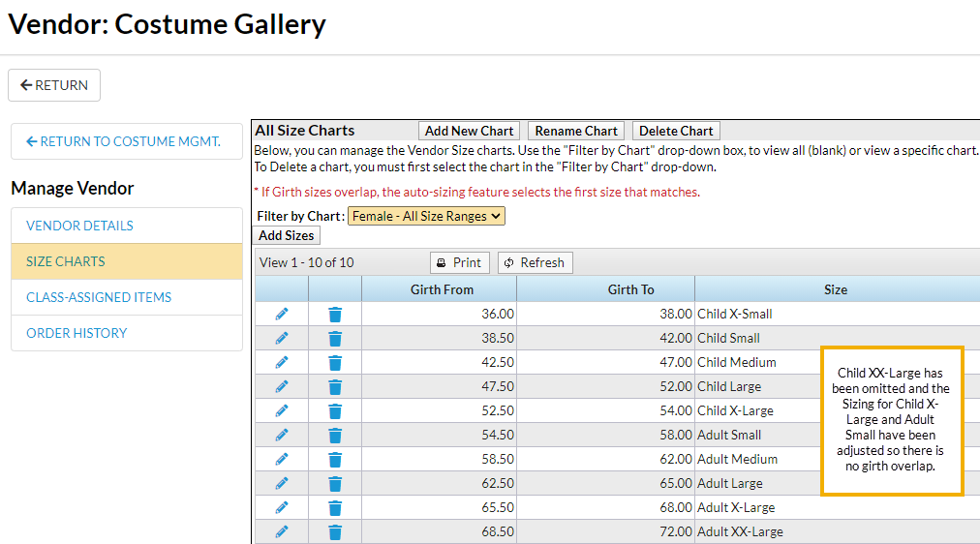Select the 72.00 Girth To cell

tap(605, 531)
